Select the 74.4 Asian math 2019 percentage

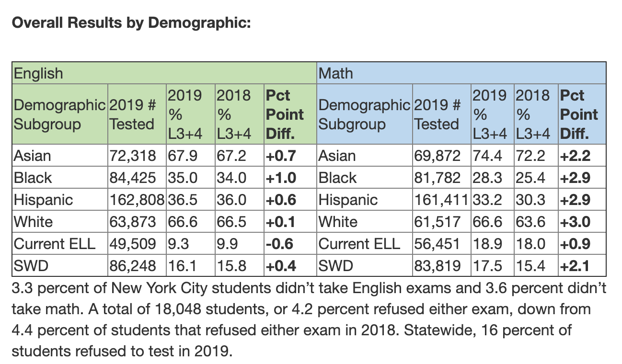pyautogui.click(x=488, y=156)
